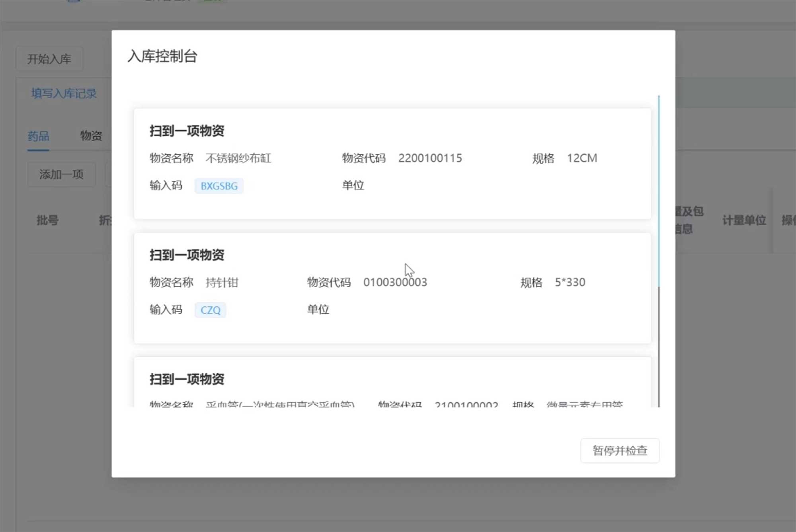Switch to the 物资 tab
The image size is (796, 532).
(x=91, y=136)
